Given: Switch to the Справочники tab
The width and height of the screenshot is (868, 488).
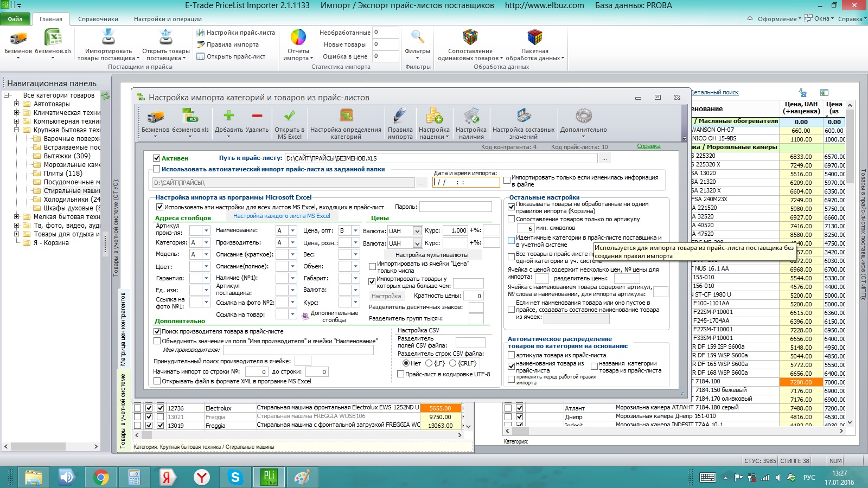Looking at the screenshot, I should click(98, 19).
